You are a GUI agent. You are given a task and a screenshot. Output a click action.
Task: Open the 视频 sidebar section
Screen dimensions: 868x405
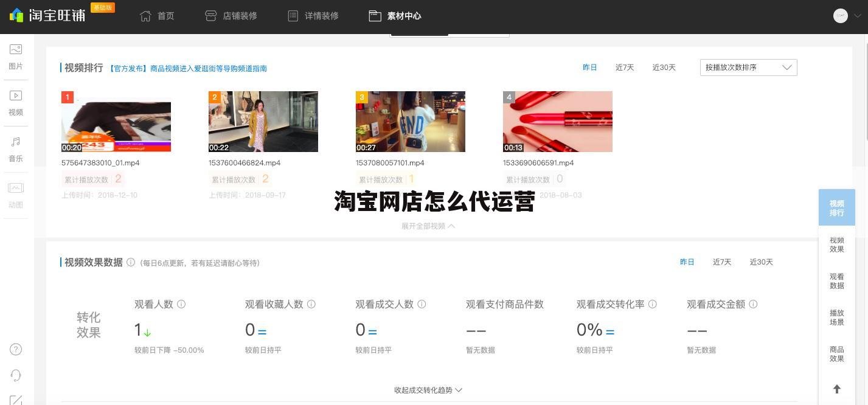click(16, 103)
